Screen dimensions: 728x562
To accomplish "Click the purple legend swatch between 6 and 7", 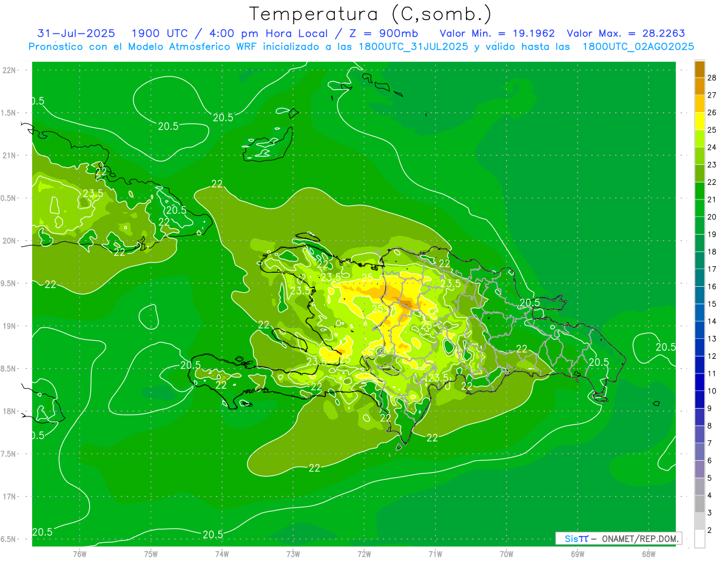I will [x=699, y=452].
